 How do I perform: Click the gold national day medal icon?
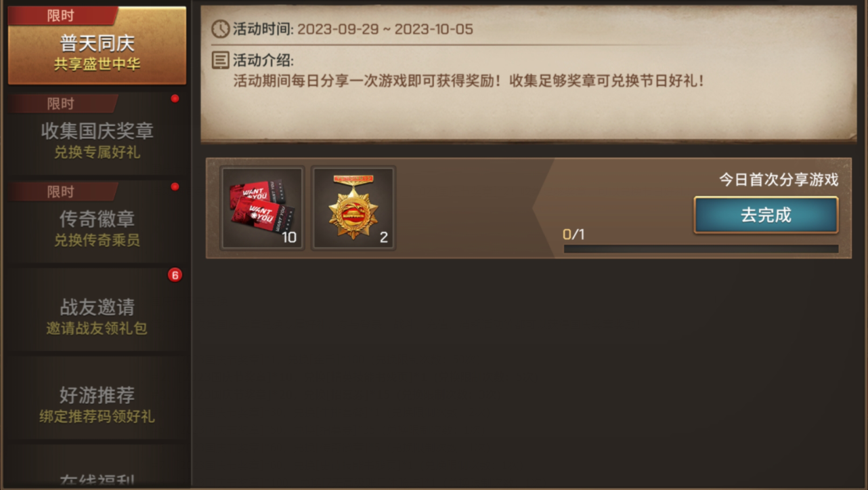(x=353, y=208)
